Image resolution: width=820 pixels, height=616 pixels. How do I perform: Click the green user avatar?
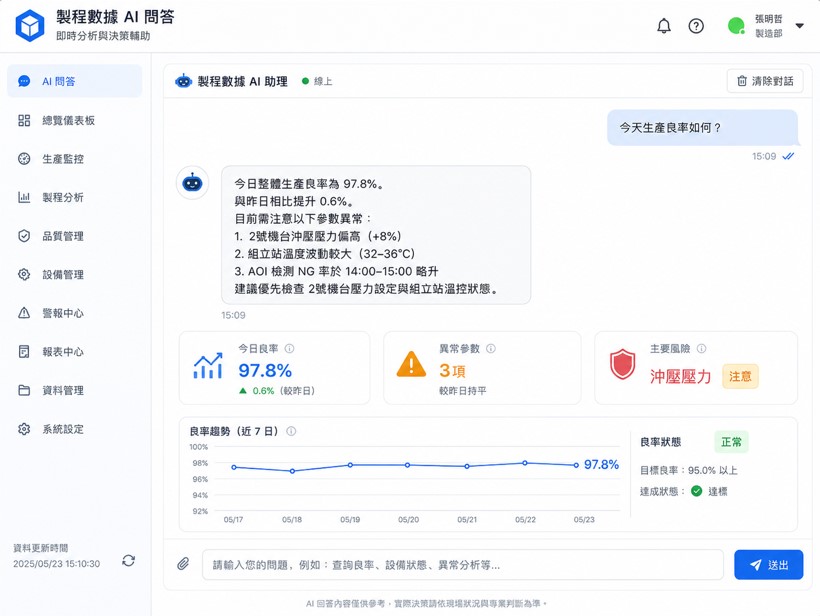(x=736, y=26)
